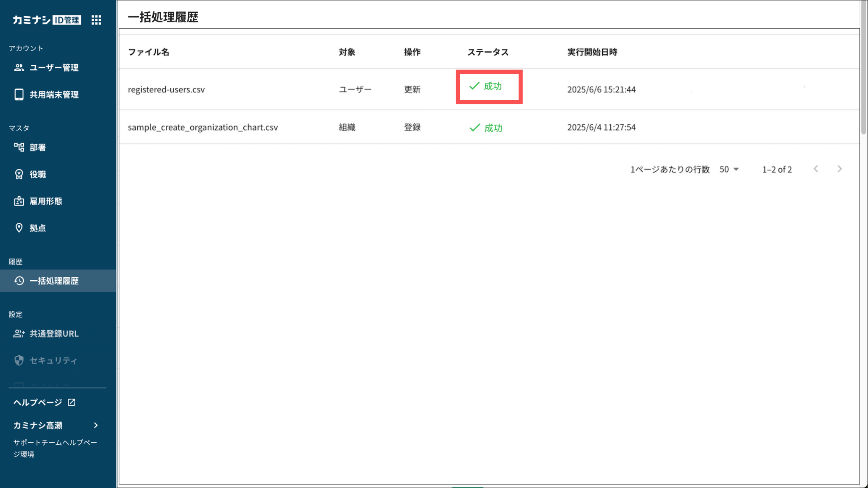Image resolution: width=868 pixels, height=488 pixels.
Task: Click the shared registration URL person-add icon
Action: pos(19,334)
